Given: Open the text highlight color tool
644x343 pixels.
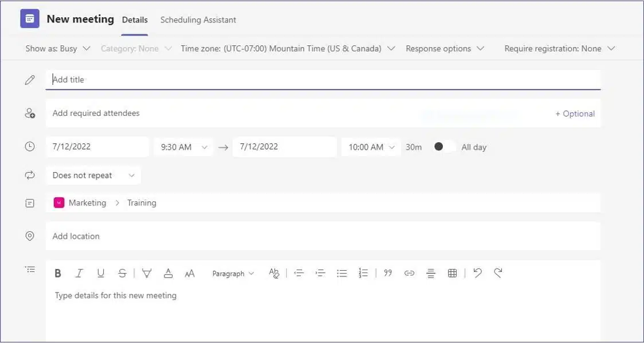Looking at the screenshot, I should click(x=147, y=274).
